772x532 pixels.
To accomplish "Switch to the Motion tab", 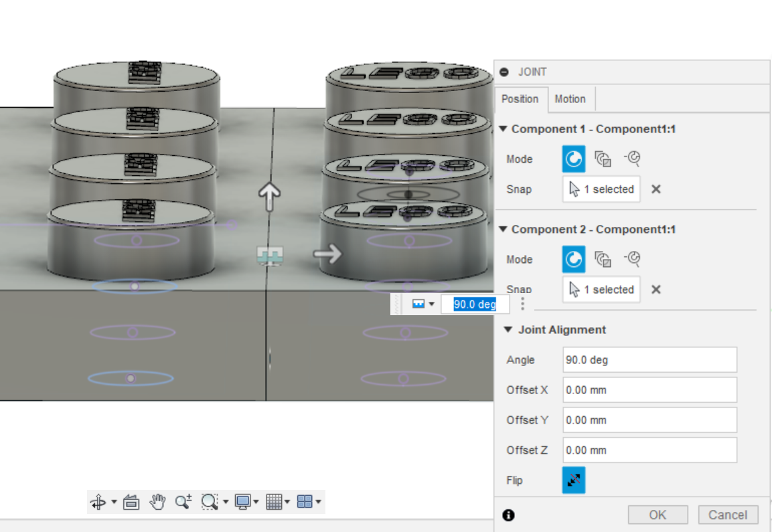I will (570, 99).
